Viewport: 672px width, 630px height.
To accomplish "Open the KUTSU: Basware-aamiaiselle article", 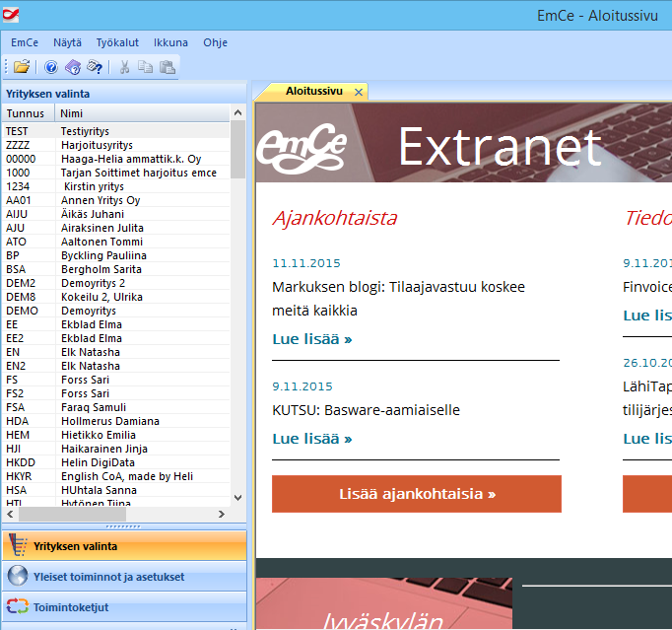I will (366, 410).
